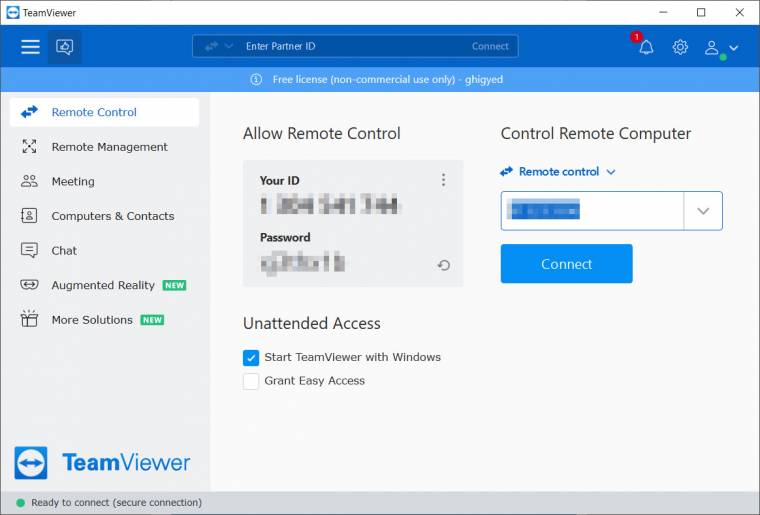Click the feedback chat icon in toolbar
The height and width of the screenshot is (515, 760).
pyautogui.click(x=64, y=47)
